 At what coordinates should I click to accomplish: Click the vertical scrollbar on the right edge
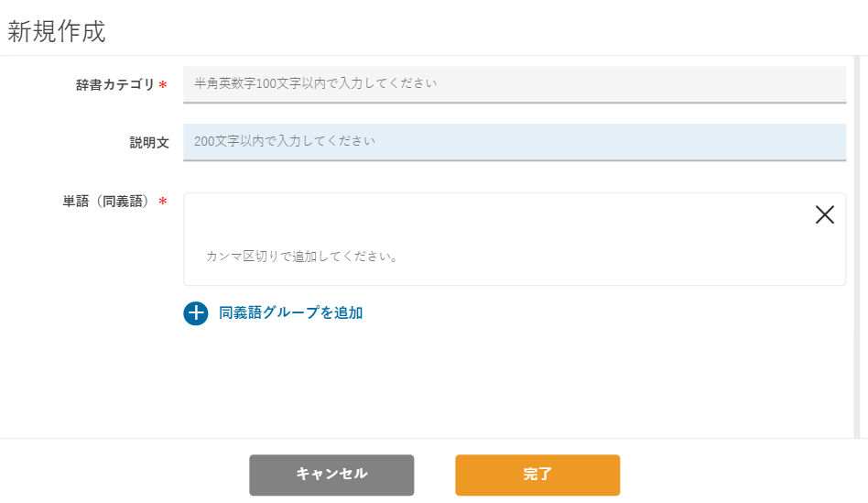pos(857,246)
